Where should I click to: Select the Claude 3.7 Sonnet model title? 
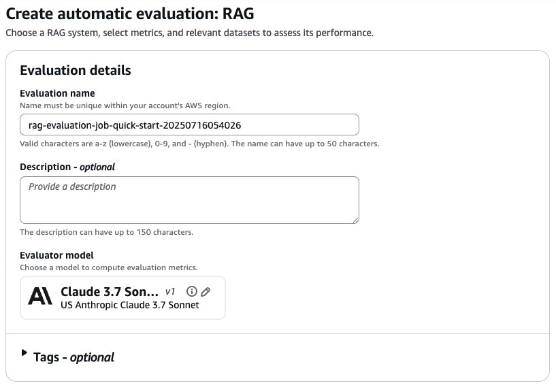pyautogui.click(x=110, y=291)
